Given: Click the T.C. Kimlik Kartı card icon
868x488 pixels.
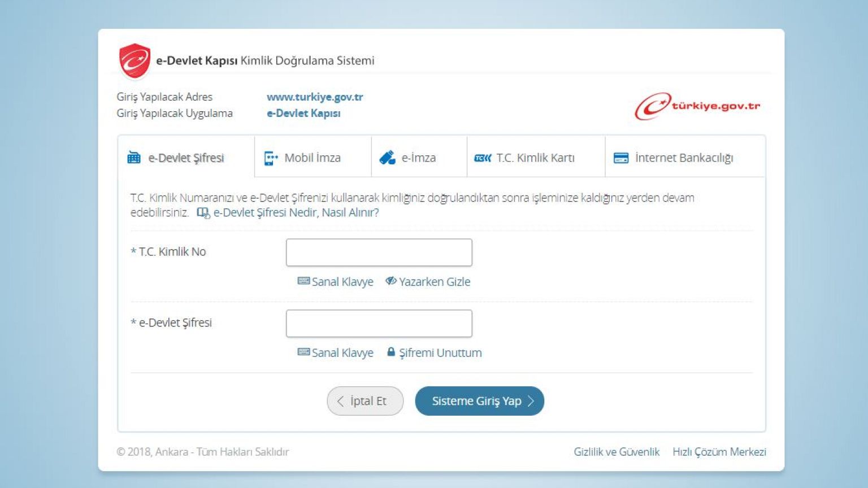Looking at the screenshot, I should [482, 158].
